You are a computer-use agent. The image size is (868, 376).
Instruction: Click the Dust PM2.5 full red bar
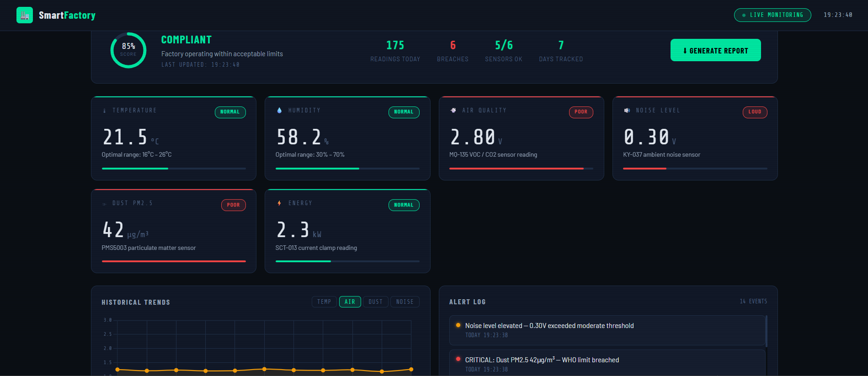click(174, 261)
